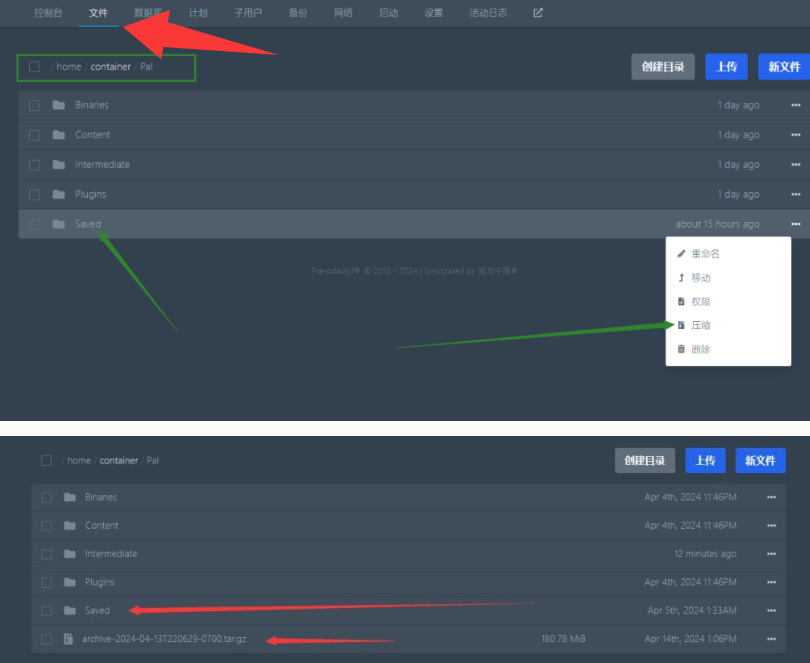The width and height of the screenshot is (810, 663).
Task: Go to the 活动日志 tab
Action: [x=488, y=13]
